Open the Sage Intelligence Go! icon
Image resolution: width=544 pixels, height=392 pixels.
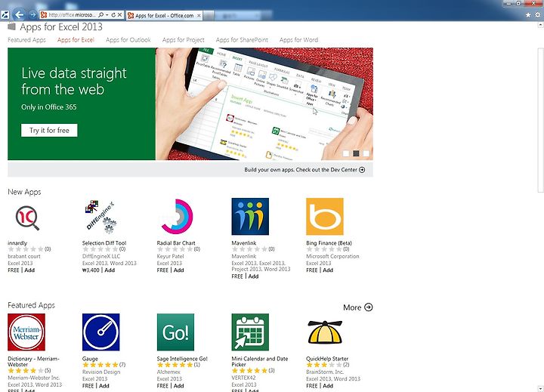[175, 332]
